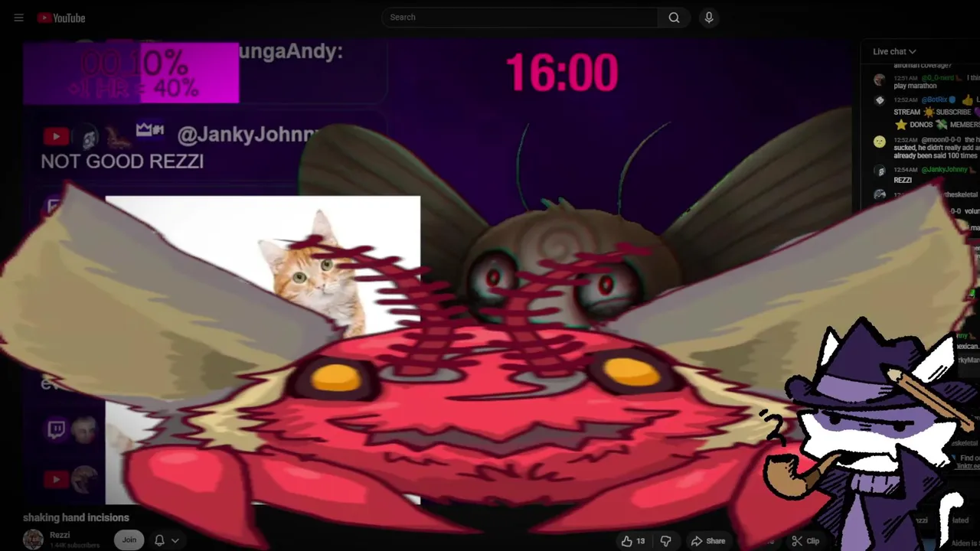
Task: Start voice search with microphone icon
Action: [x=709, y=18]
